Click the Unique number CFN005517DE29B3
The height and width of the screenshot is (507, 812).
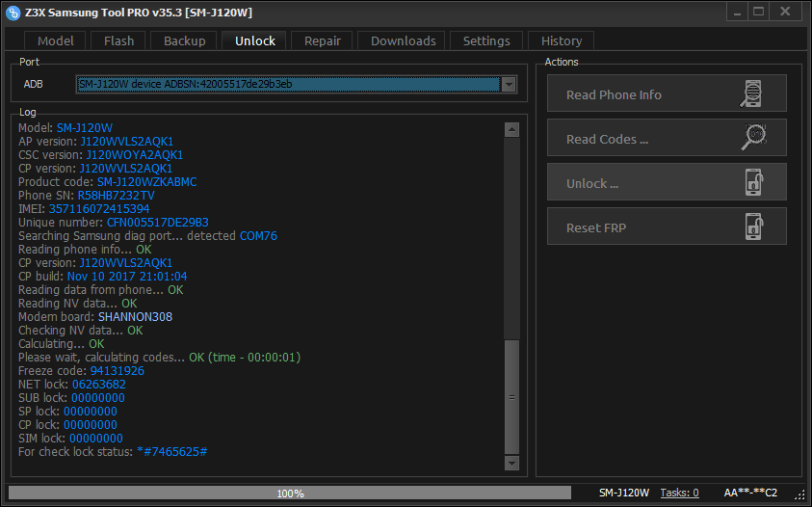coord(157,223)
